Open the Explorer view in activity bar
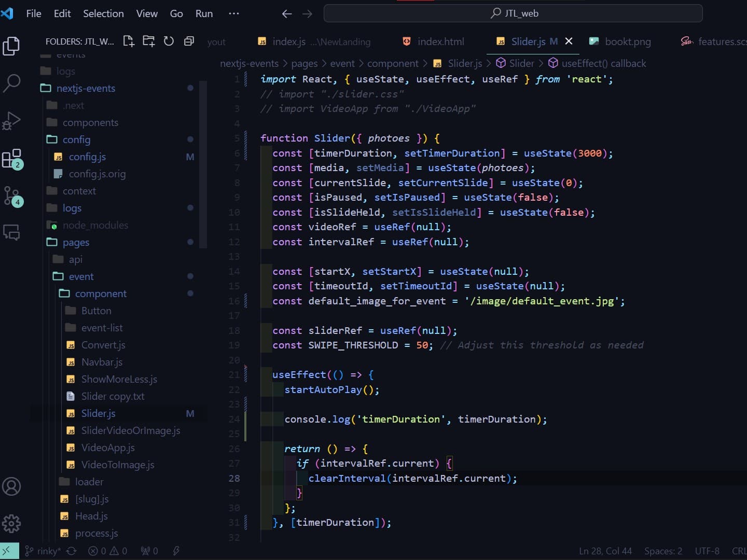The image size is (747, 560). tap(11, 46)
